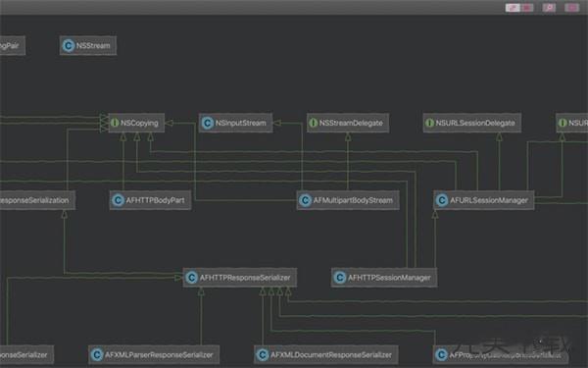Click the class icon of the NSInputStream node

(x=208, y=124)
